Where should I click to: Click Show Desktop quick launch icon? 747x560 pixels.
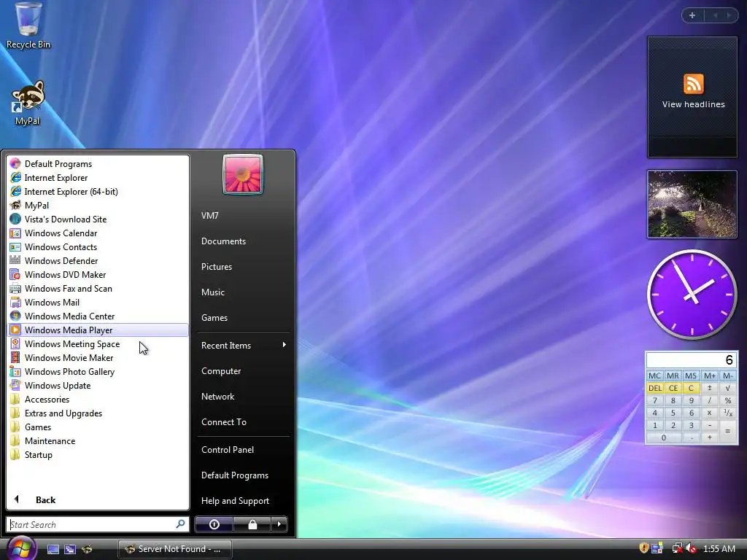tap(53, 549)
